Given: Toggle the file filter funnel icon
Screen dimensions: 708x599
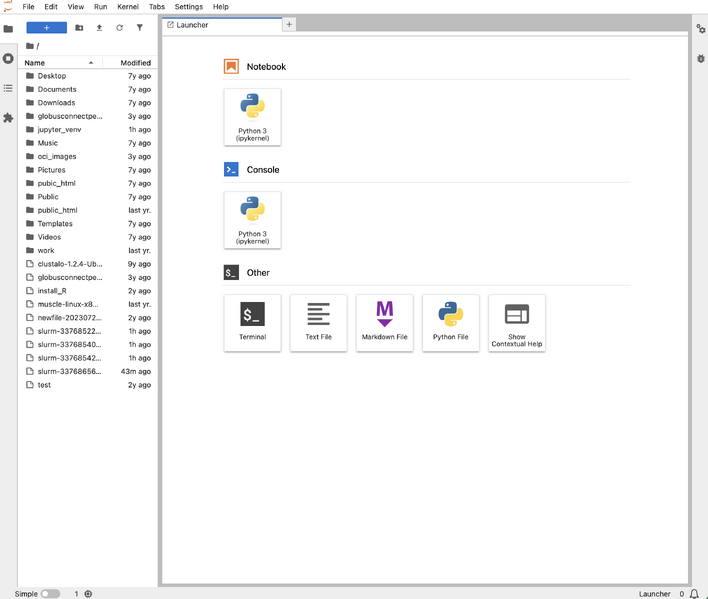Looking at the screenshot, I should 140,28.
